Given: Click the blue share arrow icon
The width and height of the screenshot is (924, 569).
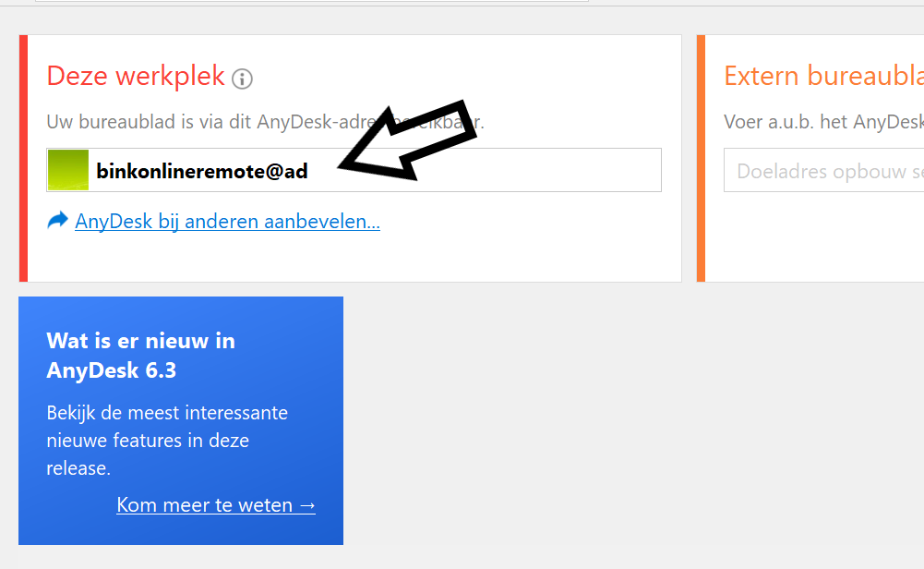Looking at the screenshot, I should 58,221.
